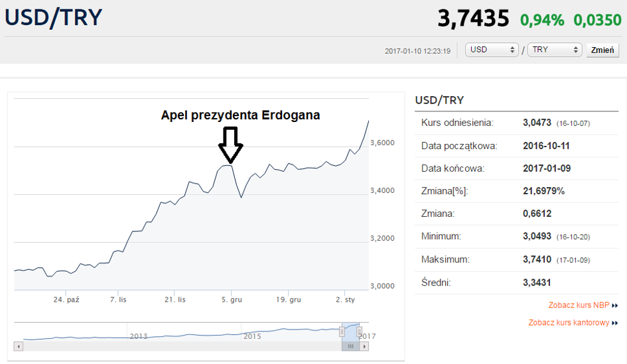This screenshot has width=627, height=364.
Task: Click the 3,2000 y-axis value
Action: coord(382,239)
